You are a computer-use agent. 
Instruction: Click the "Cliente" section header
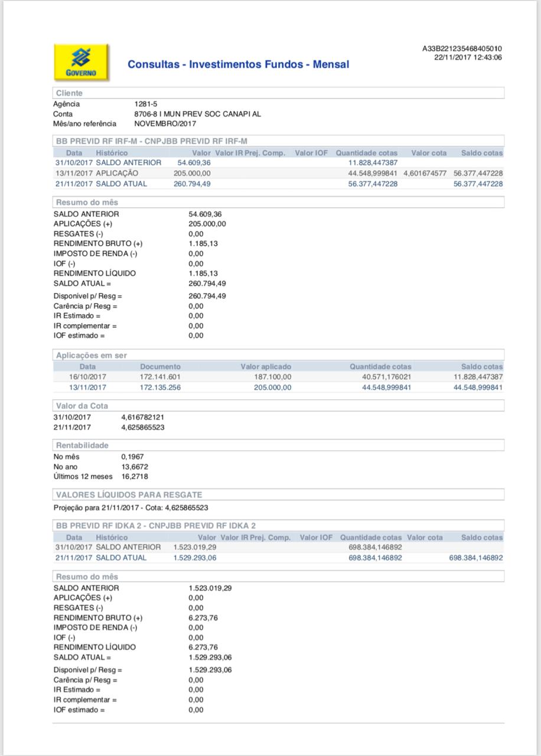pyautogui.click(x=279, y=93)
